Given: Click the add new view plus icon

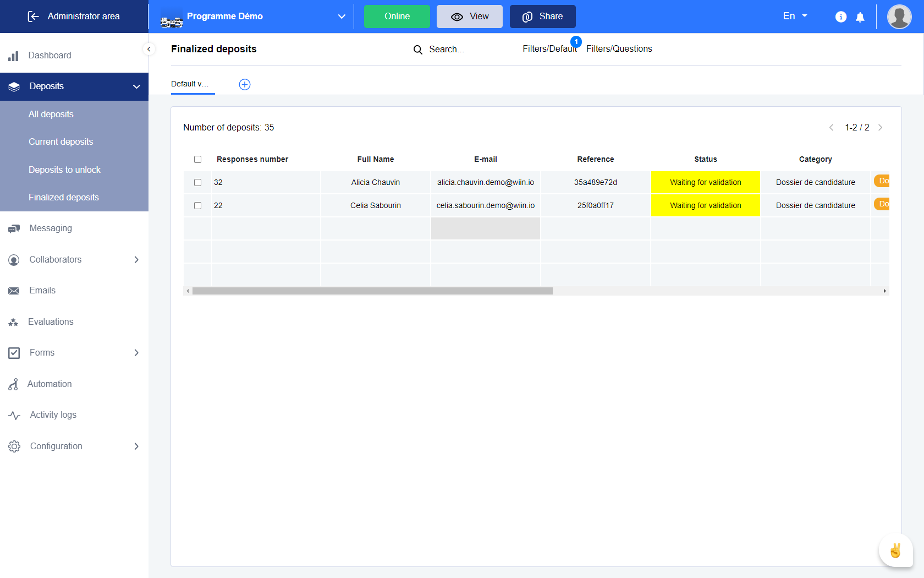Looking at the screenshot, I should pos(245,84).
